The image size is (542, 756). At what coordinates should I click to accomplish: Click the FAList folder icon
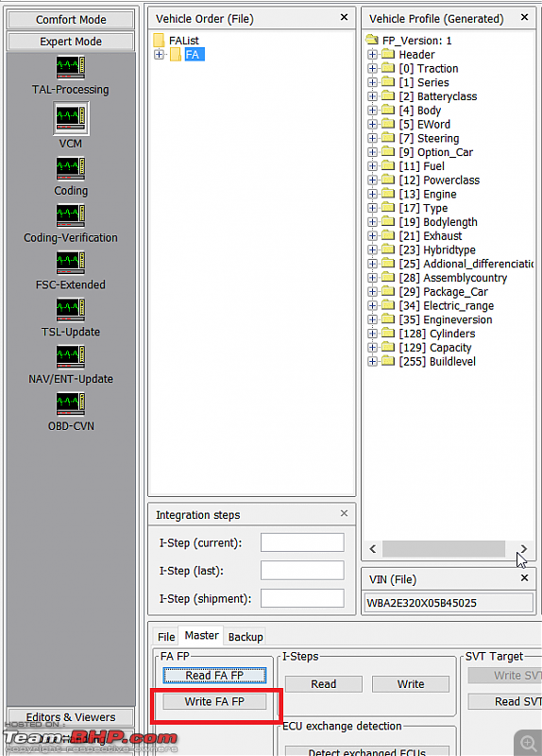coord(159,40)
